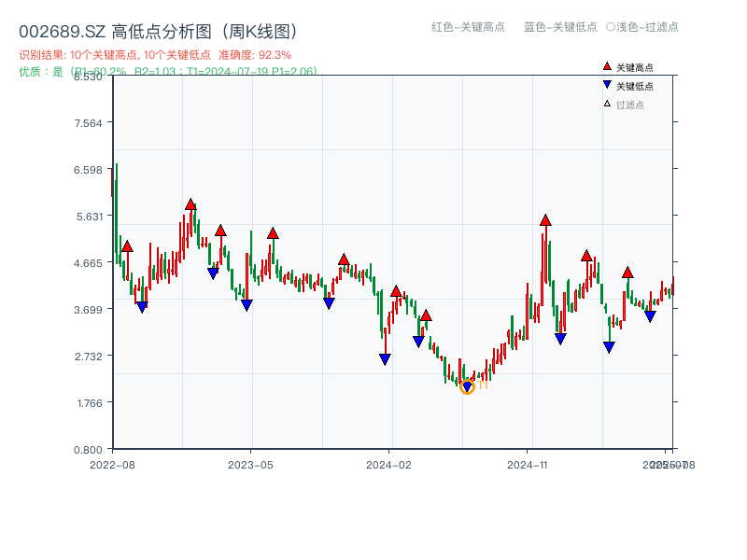Click the blue 关键低点 legend triangle
The height and width of the screenshot is (560, 747).
point(607,85)
